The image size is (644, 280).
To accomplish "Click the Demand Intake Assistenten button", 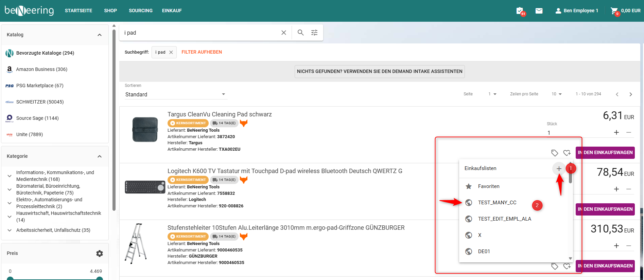I will click(x=379, y=72).
